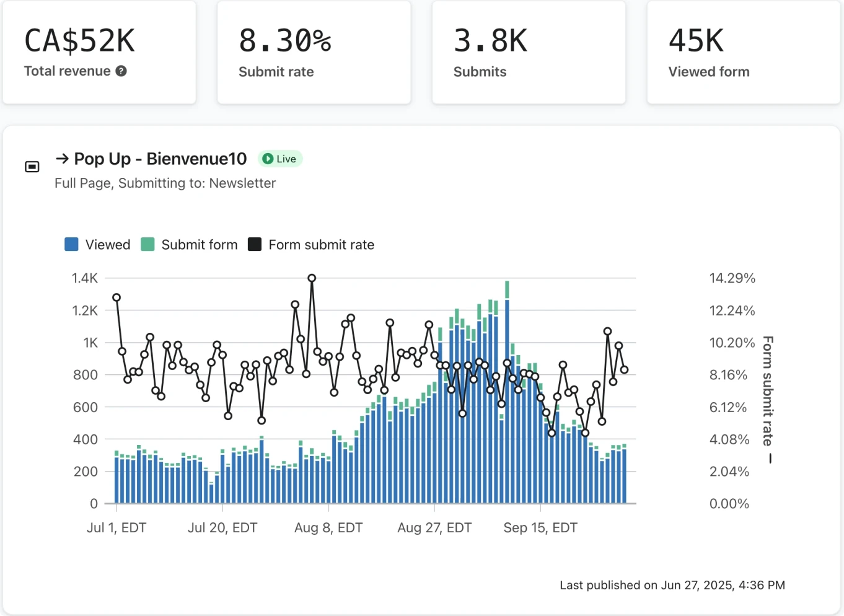Select the 8.30% Submit rate card
The height and width of the screenshot is (616, 844).
coord(314,53)
